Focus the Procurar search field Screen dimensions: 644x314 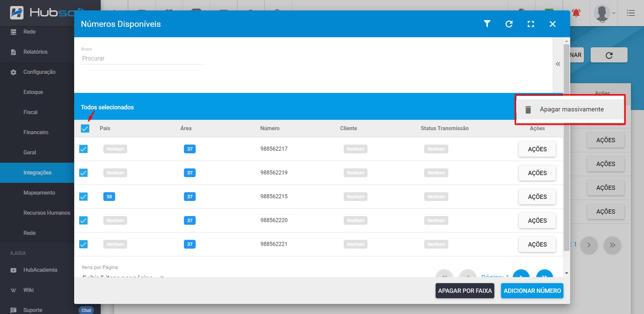143,58
